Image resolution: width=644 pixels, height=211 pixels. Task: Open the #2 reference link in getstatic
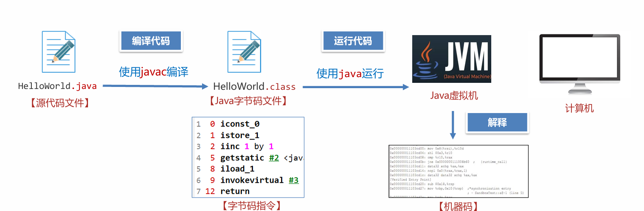click(x=274, y=158)
